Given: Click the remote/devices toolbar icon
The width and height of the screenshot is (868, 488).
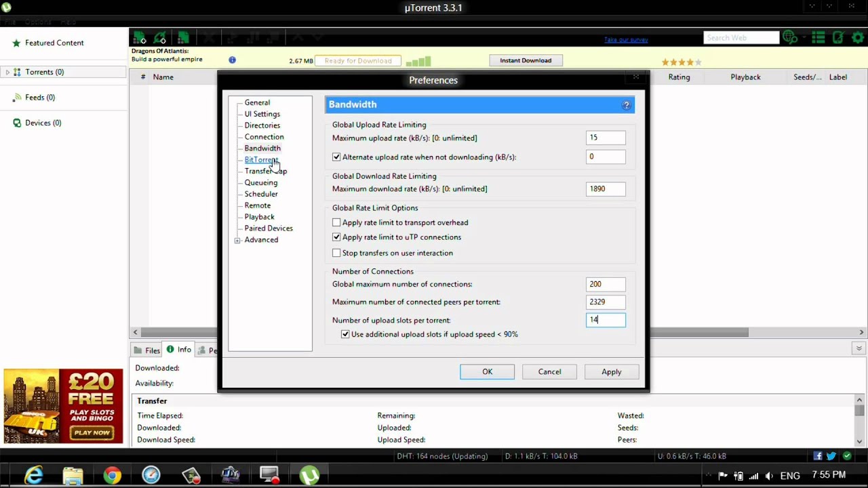Looking at the screenshot, I should 838,38.
